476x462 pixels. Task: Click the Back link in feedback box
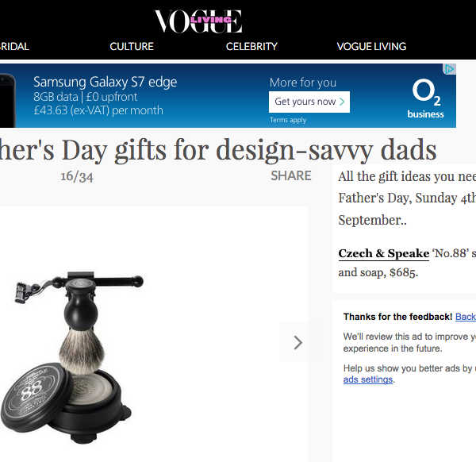466,317
